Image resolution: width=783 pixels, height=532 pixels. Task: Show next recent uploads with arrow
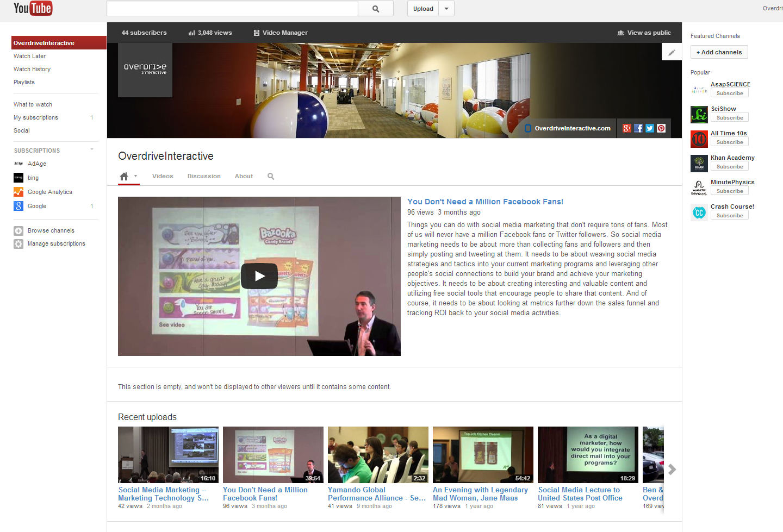(x=673, y=470)
